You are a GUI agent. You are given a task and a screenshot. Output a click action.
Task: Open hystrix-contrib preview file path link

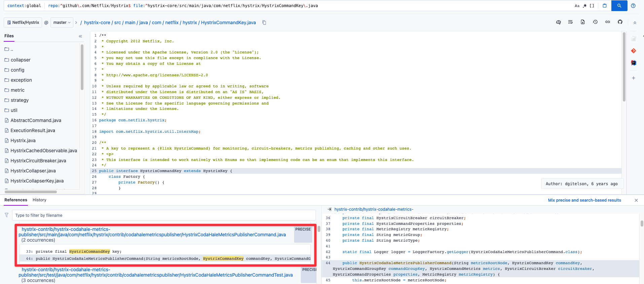[x=374, y=209]
